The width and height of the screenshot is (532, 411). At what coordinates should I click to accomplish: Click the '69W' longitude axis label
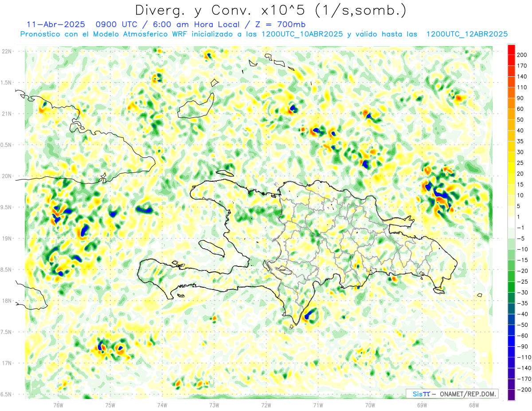[422, 405]
